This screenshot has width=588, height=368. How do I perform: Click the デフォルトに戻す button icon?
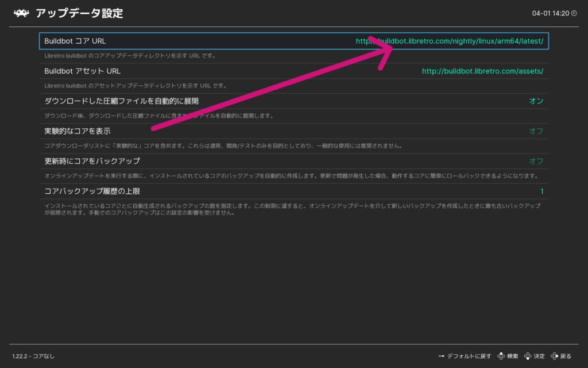click(x=441, y=356)
